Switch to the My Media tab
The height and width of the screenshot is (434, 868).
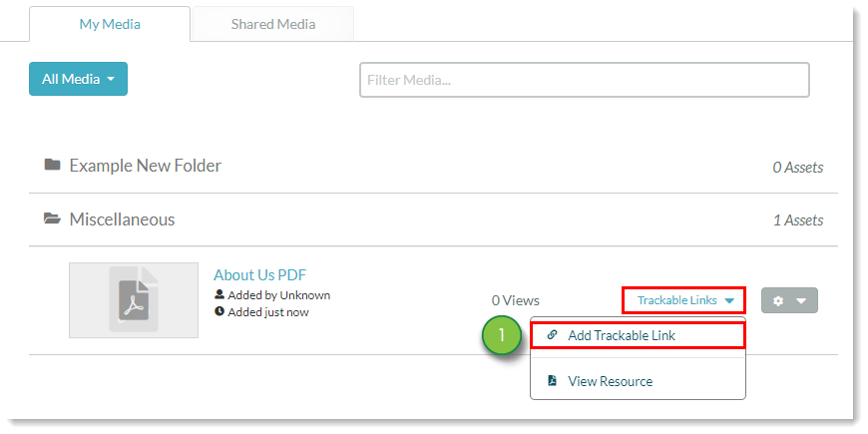click(110, 24)
